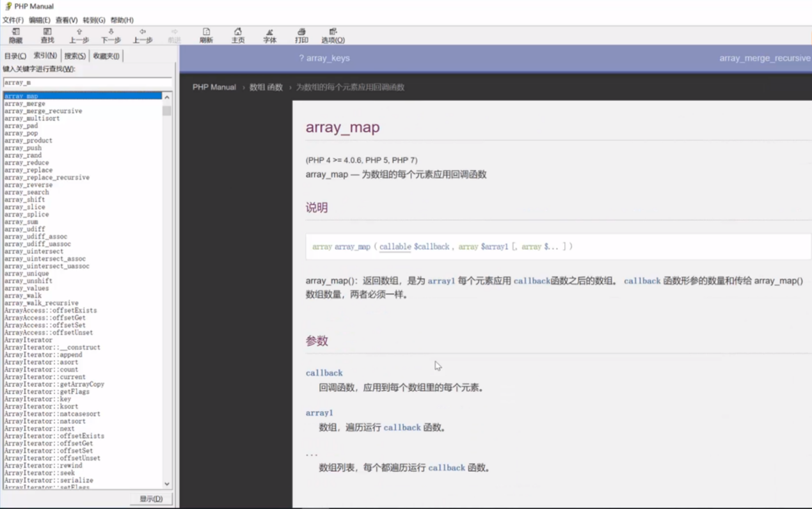The width and height of the screenshot is (812, 509).
Task: Select array_product in the index list
Action: pos(29,141)
